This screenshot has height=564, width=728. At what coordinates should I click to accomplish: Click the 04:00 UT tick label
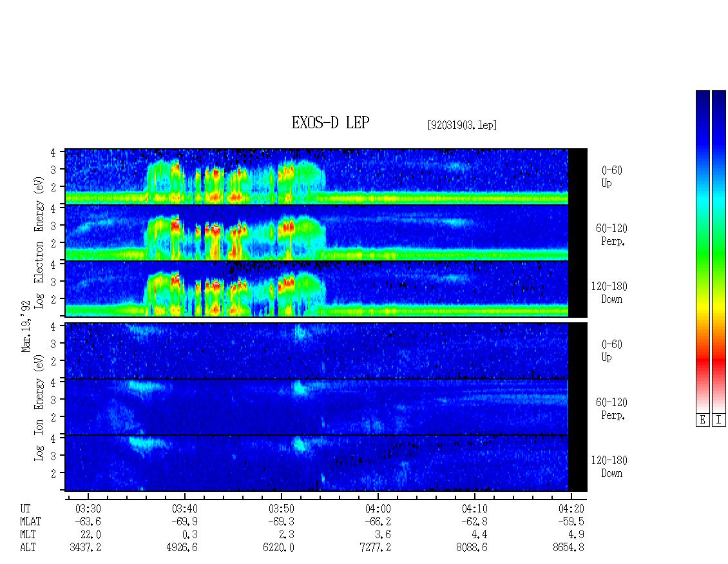(x=378, y=509)
